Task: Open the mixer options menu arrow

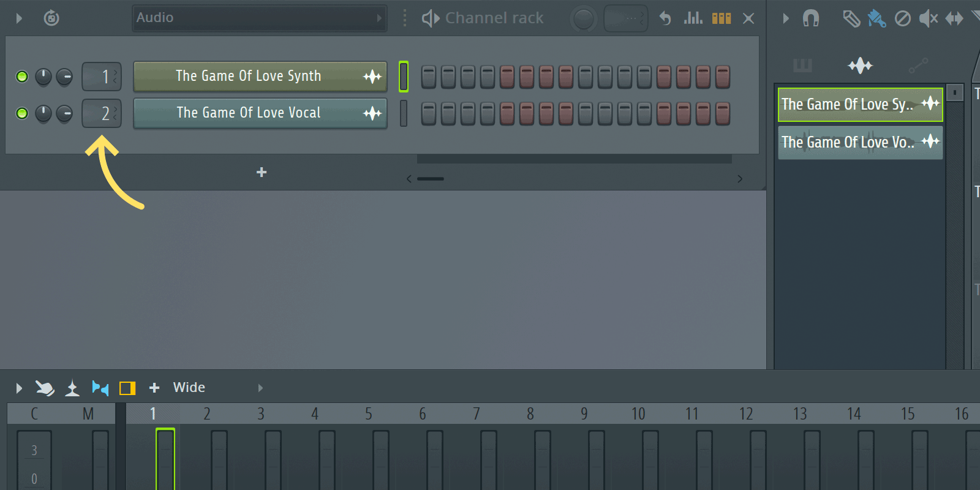Action: (19, 388)
